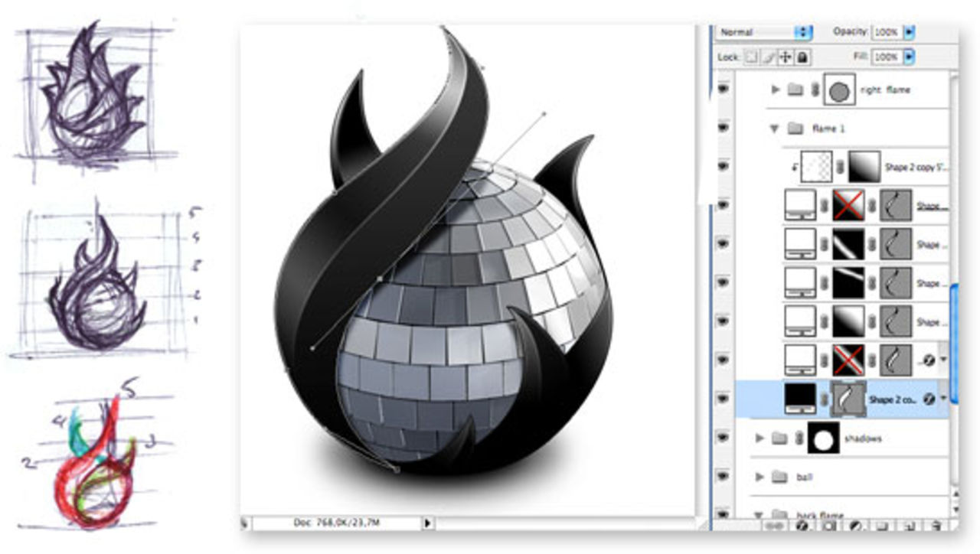This screenshot has width=980, height=554.
Task: Hide the right flame group
Action: tap(724, 90)
